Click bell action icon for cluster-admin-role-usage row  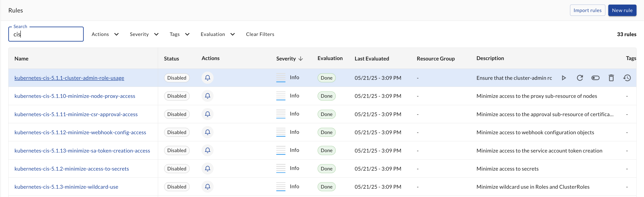[x=208, y=78]
